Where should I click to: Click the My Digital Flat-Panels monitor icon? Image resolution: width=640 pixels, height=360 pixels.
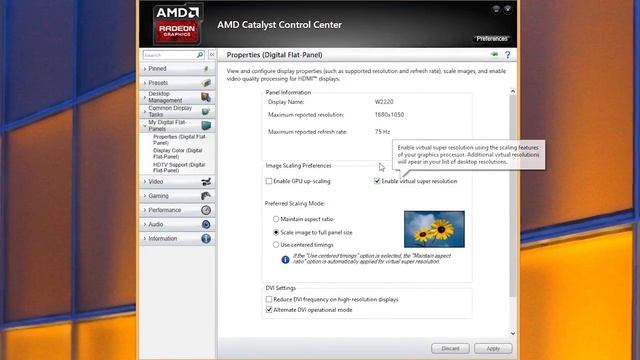(206, 125)
